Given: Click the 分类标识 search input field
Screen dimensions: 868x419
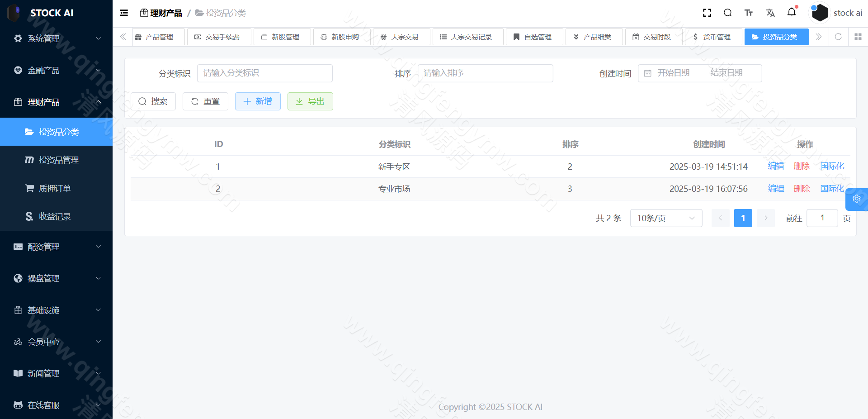Looking at the screenshot, I should click(265, 73).
